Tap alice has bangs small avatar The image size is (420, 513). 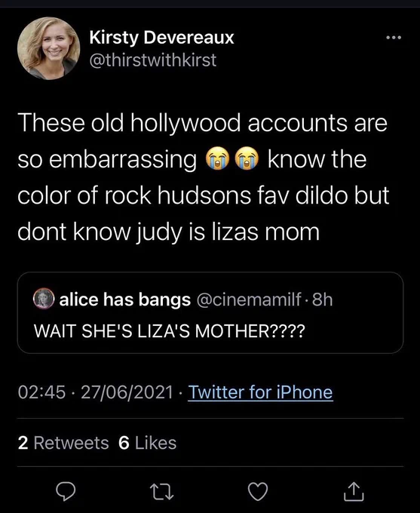point(44,299)
